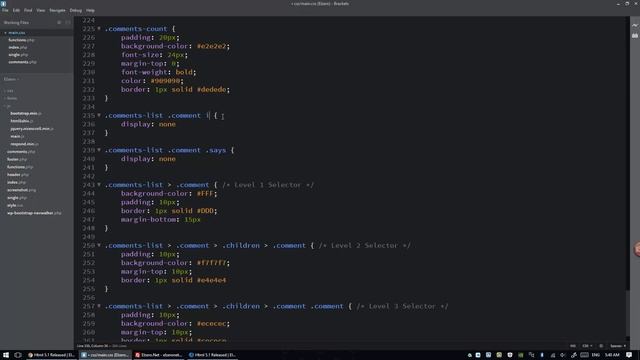The width and height of the screenshot is (640, 360).
Task: Collapse code fold arrow on line 257
Action: pos(99,306)
